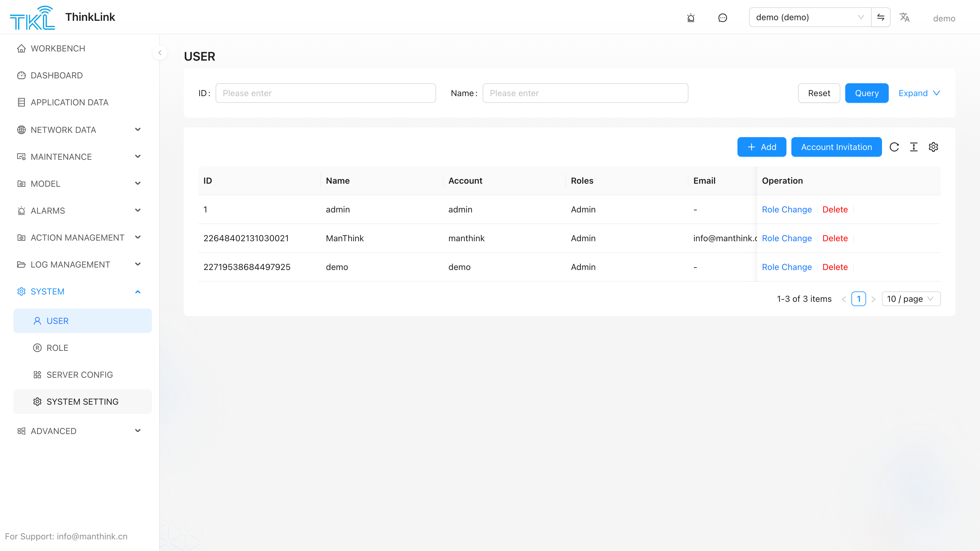The width and height of the screenshot is (980, 551).
Task: Click the System gear icon
Action: click(21, 291)
